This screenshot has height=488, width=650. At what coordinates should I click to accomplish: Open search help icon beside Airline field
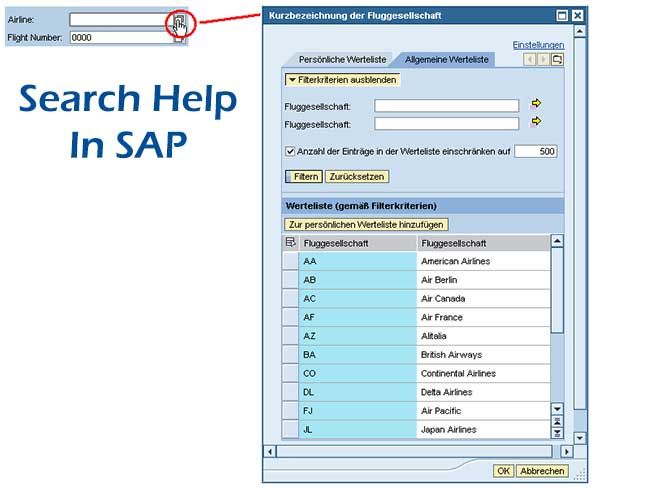179,20
